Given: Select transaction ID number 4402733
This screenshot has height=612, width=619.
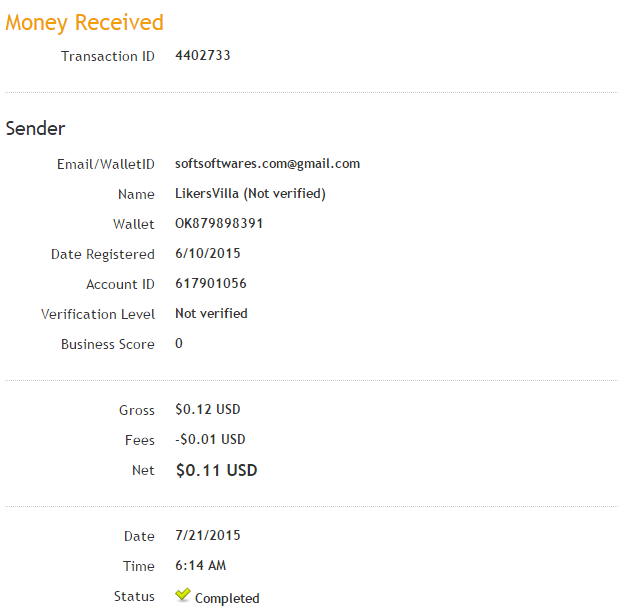Looking at the screenshot, I should [203, 56].
